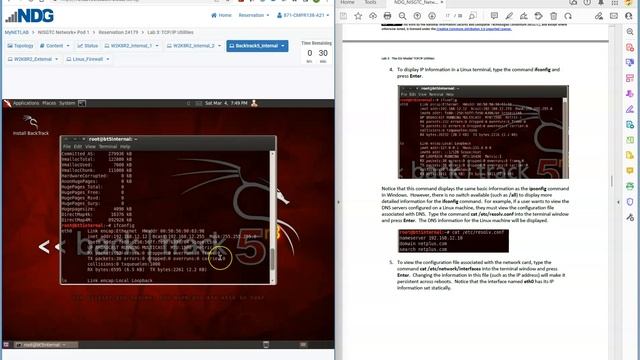Print the PDF document
The width and height of the screenshot is (640, 360).
point(387,16)
